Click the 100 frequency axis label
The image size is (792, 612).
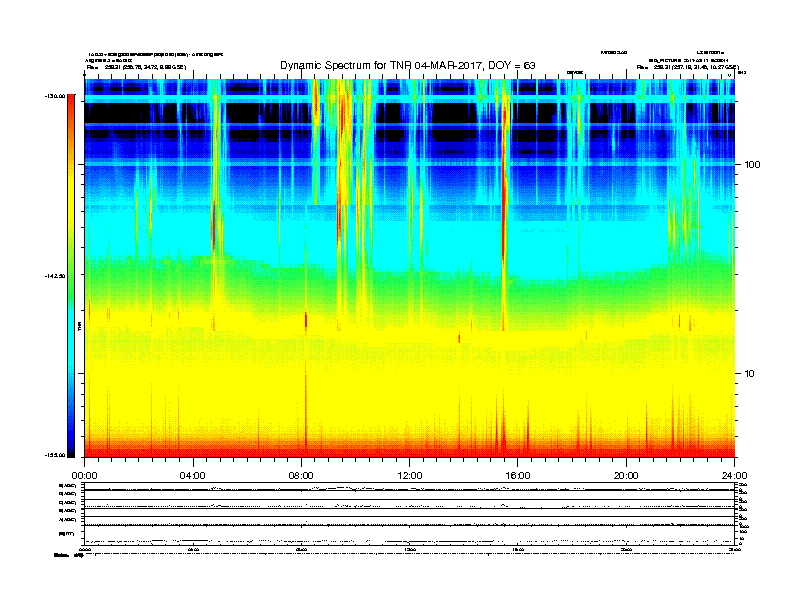(x=752, y=165)
